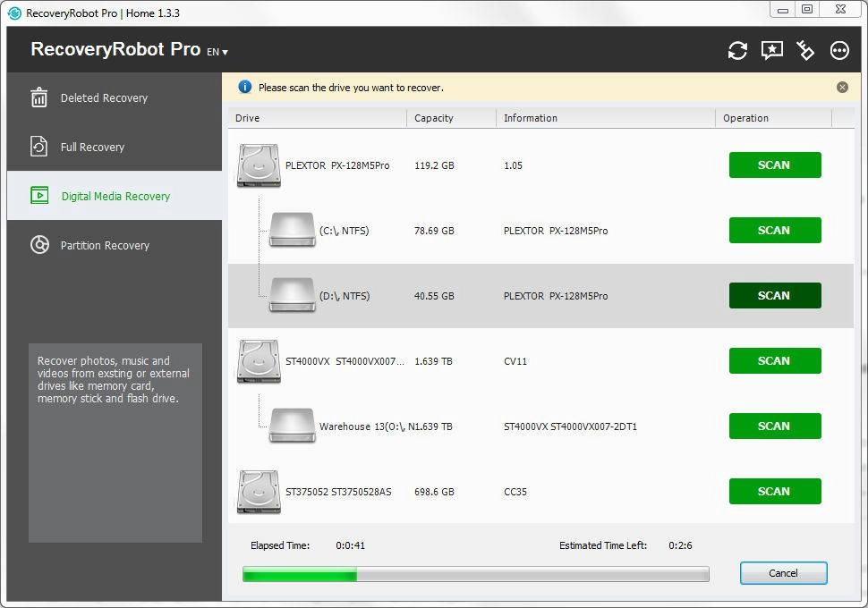Click the Capacity column header
The image size is (868, 608).
[451, 118]
